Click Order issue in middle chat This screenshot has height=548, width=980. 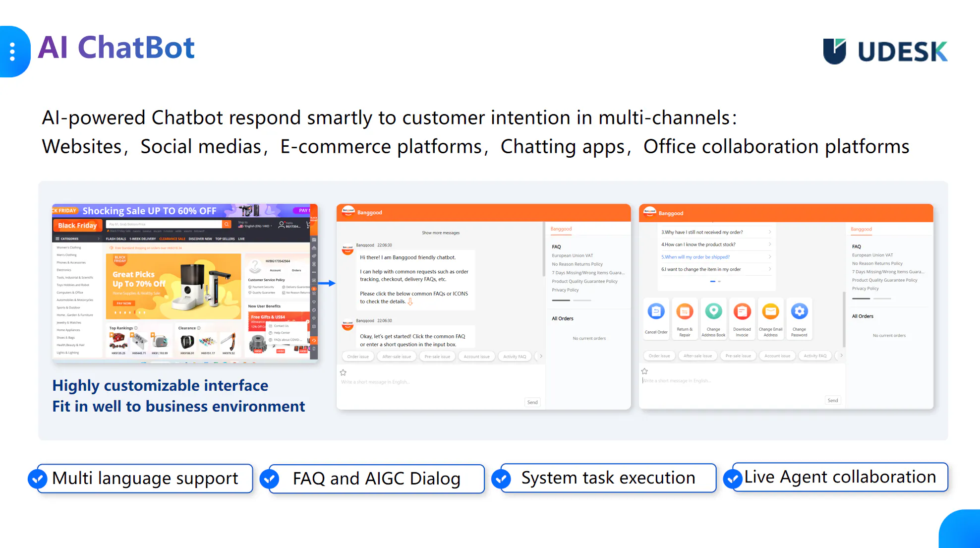coord(358,357)
